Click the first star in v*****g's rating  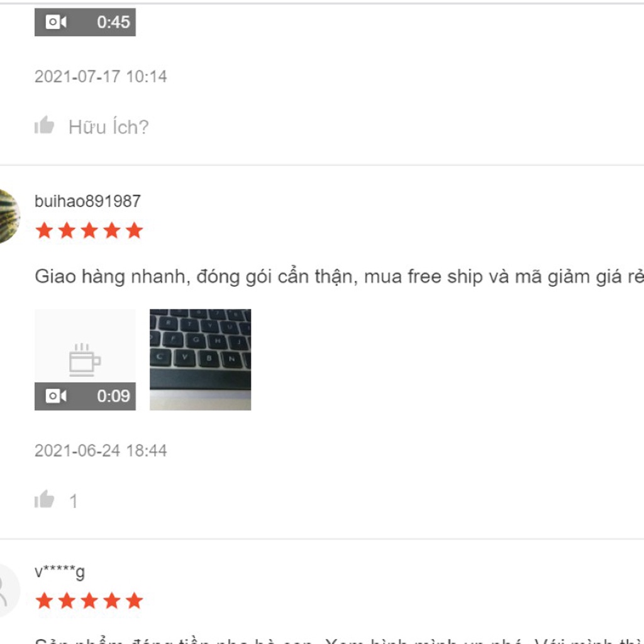tap(45, 601)
